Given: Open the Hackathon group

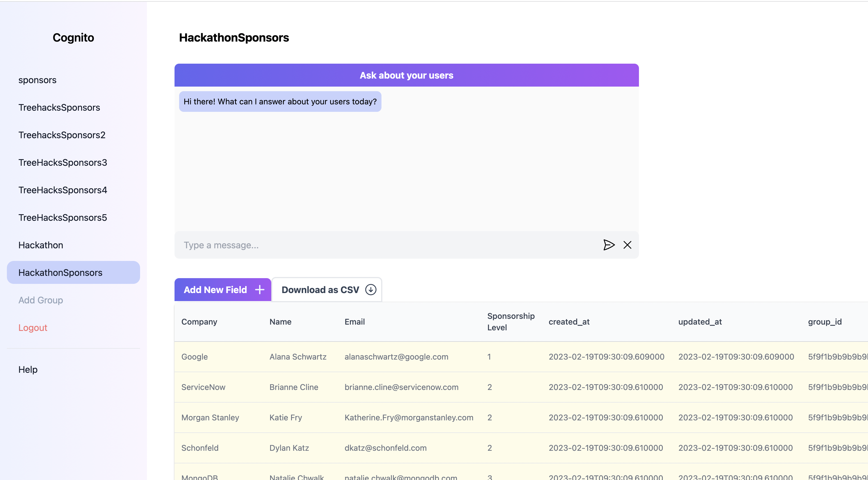Looking at the screenshot, I should [x=41, y=245].
